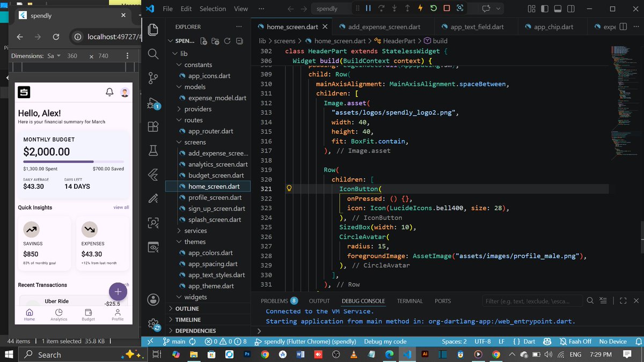Open the Selection menu
The height and width of the screenshot is (362, 644).
click(213, 9)
